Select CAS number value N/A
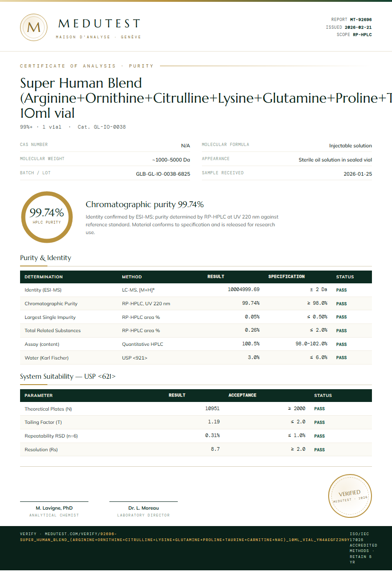 click(186, 146)
